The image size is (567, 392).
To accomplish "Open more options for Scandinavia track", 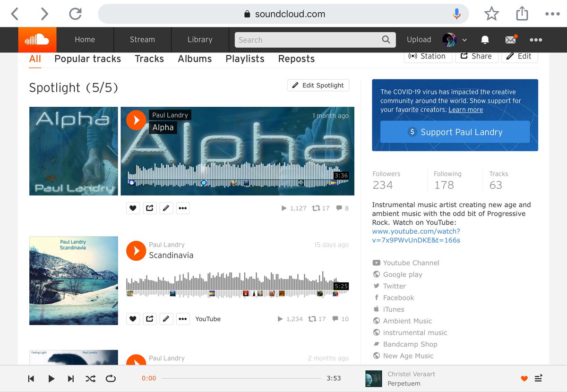I will [x=183, y=319].
